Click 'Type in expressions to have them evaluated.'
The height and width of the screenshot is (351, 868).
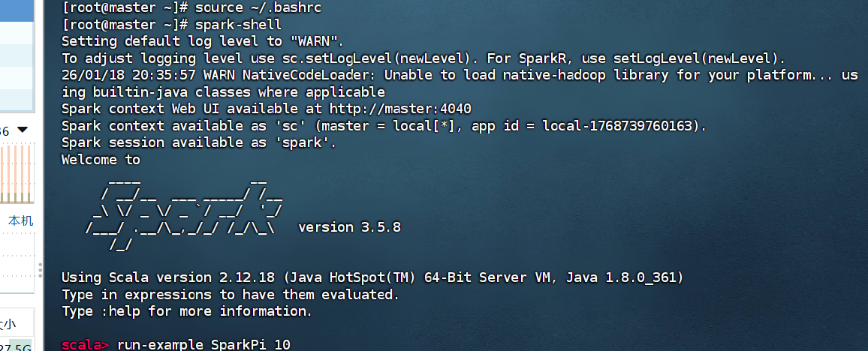pyautogui.click(x=231, y=295)
